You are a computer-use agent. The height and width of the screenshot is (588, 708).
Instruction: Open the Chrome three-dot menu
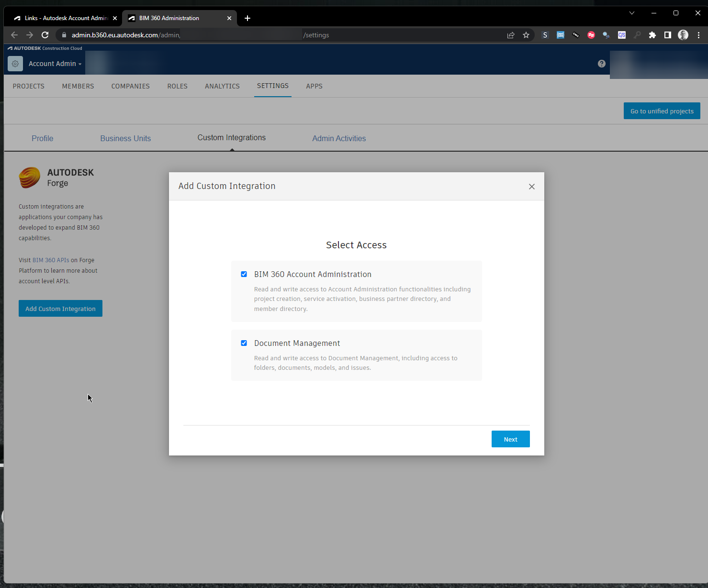[698, 35]
